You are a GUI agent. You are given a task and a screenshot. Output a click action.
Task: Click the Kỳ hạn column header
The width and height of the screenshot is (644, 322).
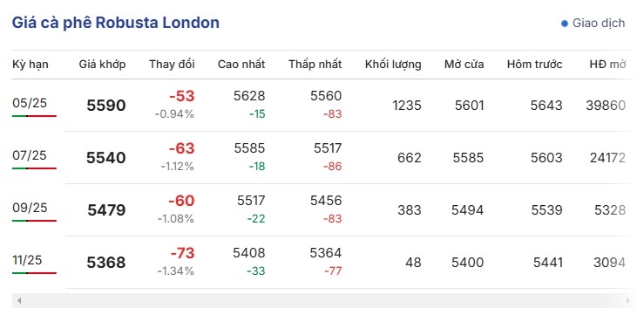pos(31,65)
